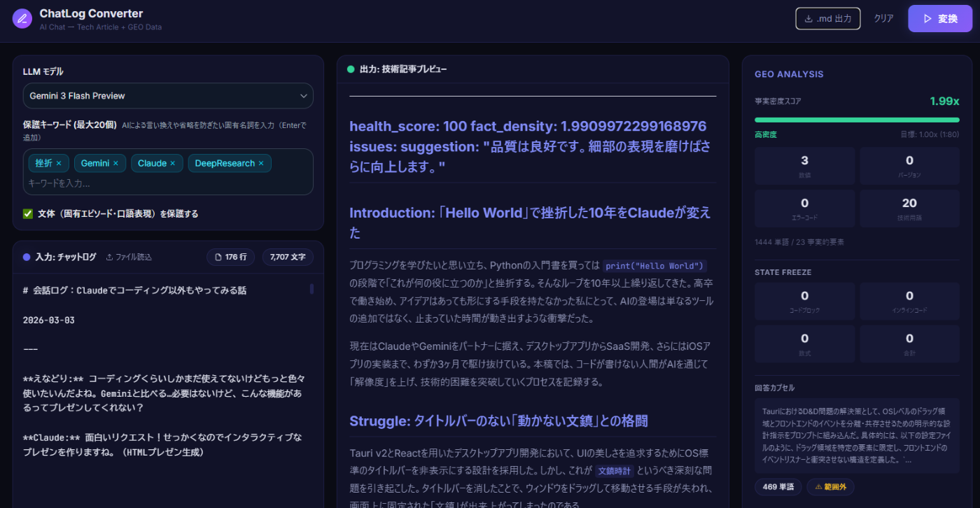Viewport: 980px width, 508px height.
Task: Click the STATE FREEZE section title
Action: click(x=783, y=271)
